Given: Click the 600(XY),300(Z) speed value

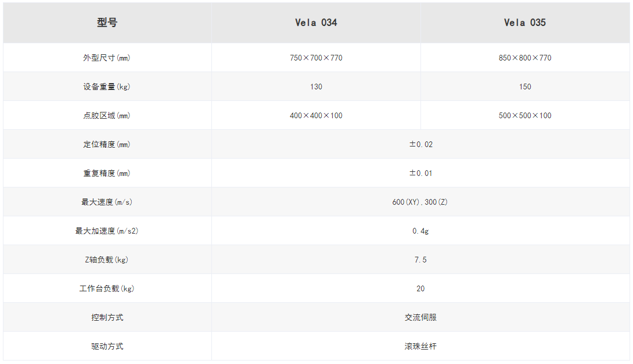Looking at the screenshot, I should (x=420, y=202).
